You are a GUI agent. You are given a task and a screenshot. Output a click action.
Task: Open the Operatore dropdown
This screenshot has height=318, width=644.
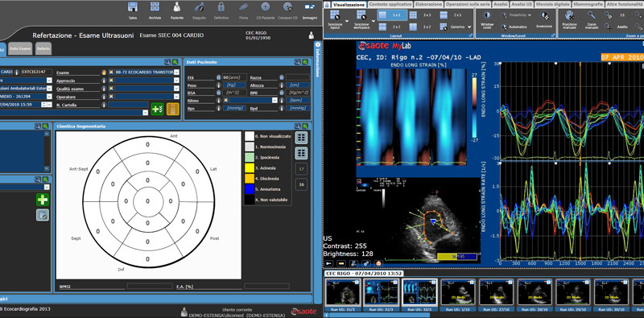[x=176, y=97]
